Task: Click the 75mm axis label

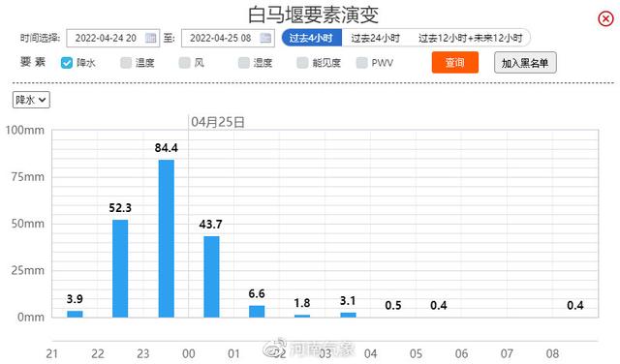Action: coord(28,176)
